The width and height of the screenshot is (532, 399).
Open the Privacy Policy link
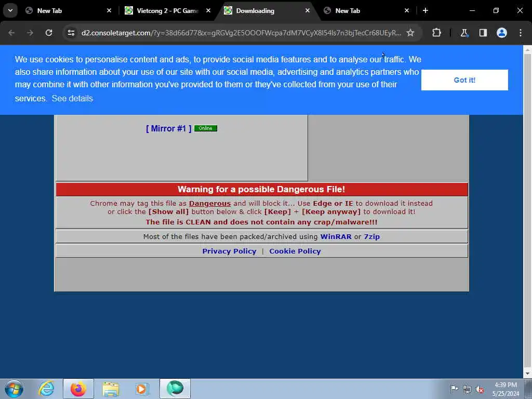coord(229,251)
